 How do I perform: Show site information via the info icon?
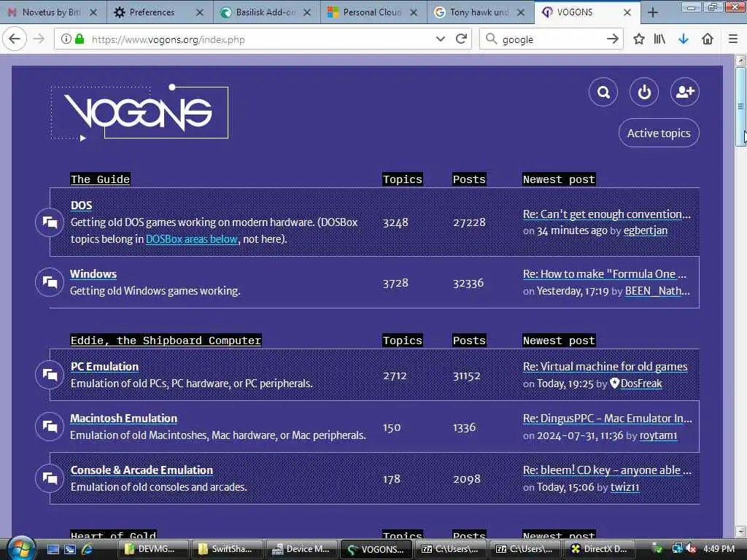[66, 39]
